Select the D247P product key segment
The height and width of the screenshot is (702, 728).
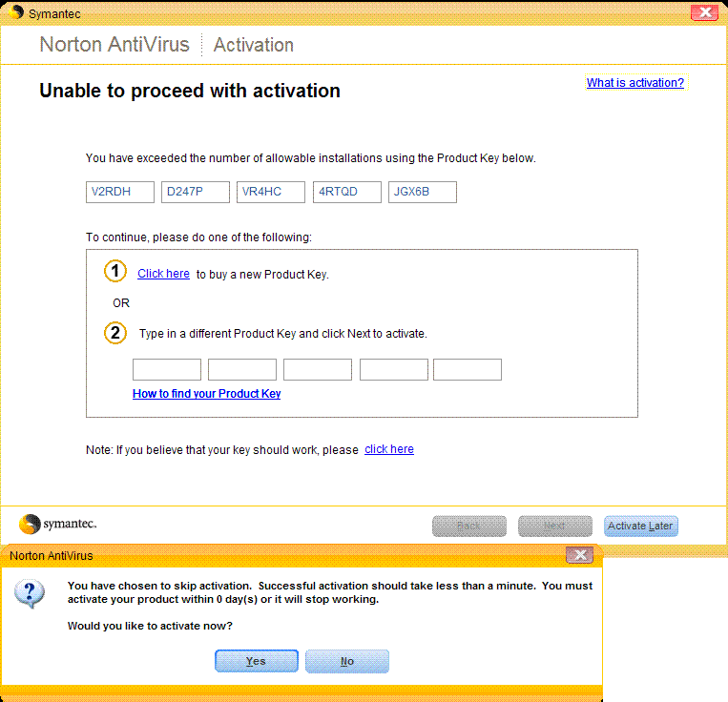pos(196,192)
